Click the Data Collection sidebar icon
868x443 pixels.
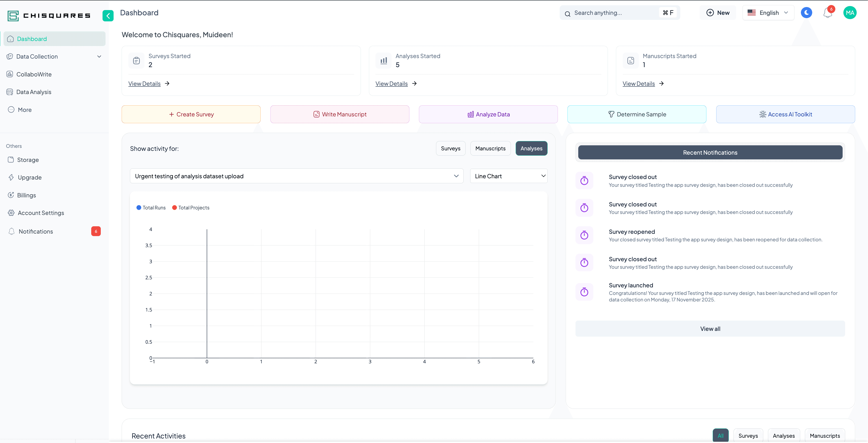[10, 56]
